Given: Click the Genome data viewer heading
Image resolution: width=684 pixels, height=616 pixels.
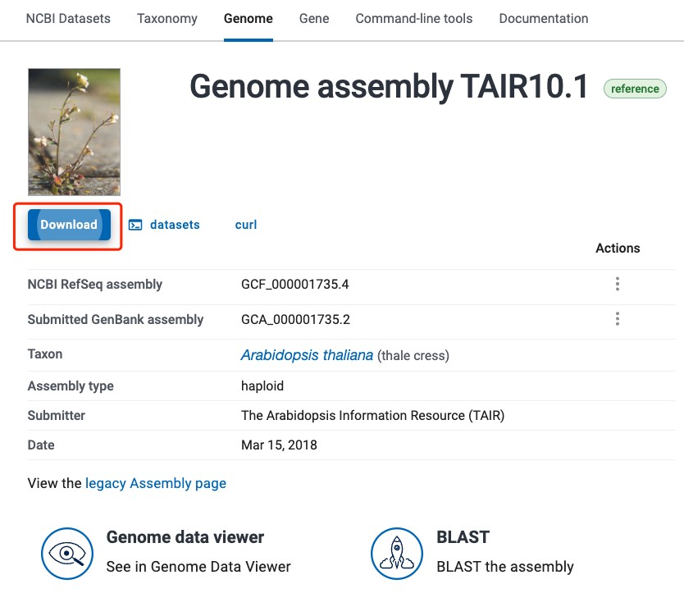Looking at the screenshot, I should click(x=185, y=537).
